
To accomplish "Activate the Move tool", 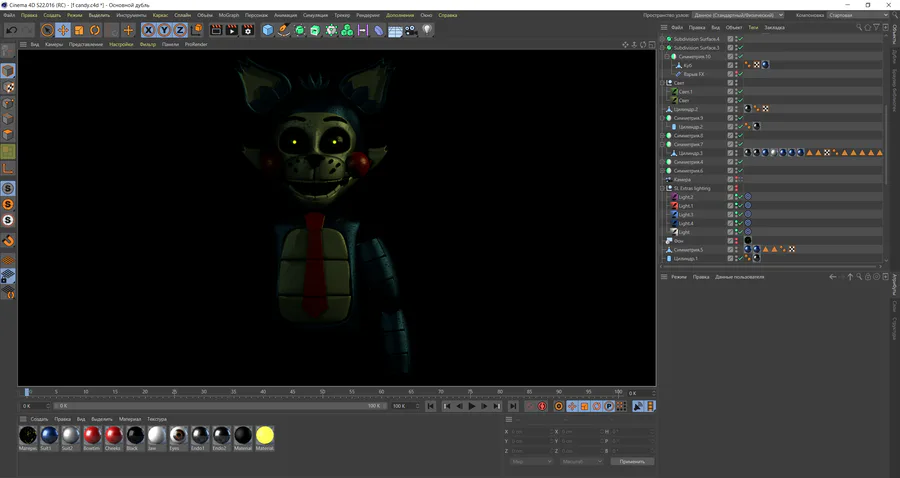I will (x=63, y=30).
